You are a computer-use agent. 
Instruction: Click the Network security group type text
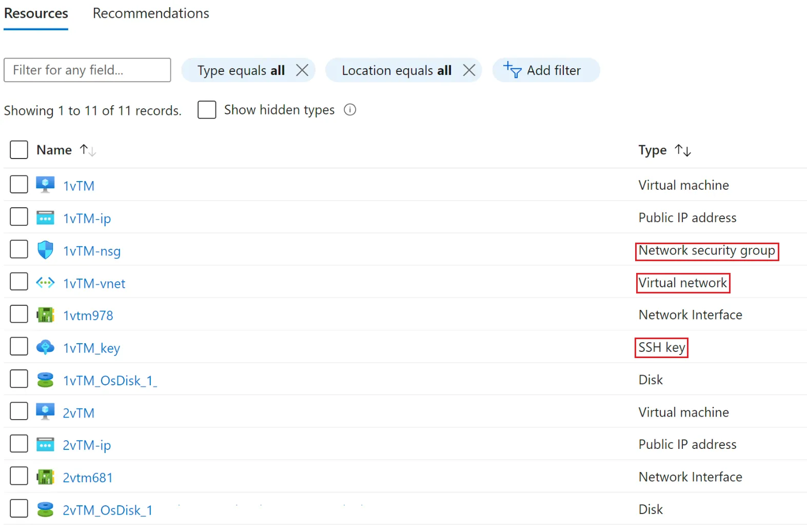(x=706, y=250)
